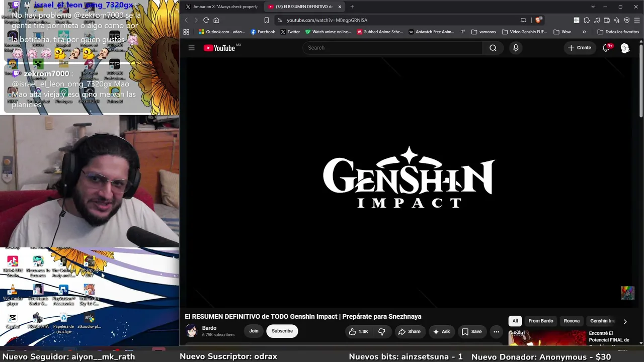Click the Ask button

[441, 331]
